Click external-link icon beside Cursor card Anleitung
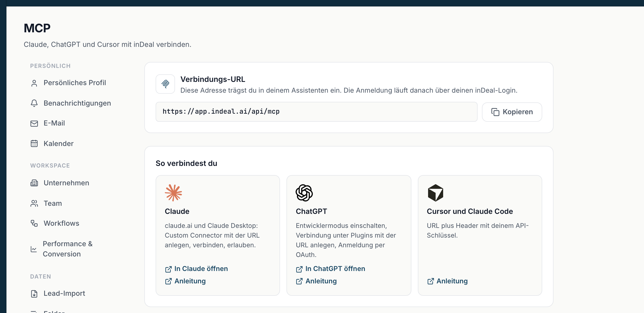 click(x=430, y=281)
